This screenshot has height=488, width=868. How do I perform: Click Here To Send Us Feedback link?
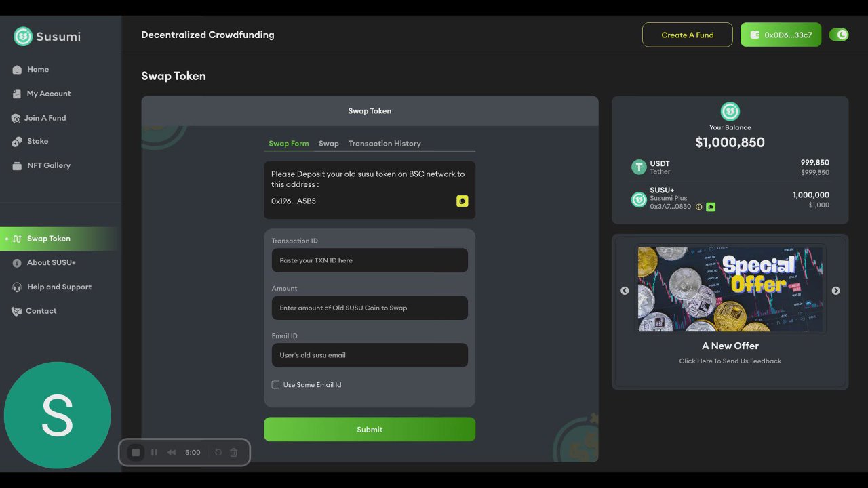coord(730,361)
